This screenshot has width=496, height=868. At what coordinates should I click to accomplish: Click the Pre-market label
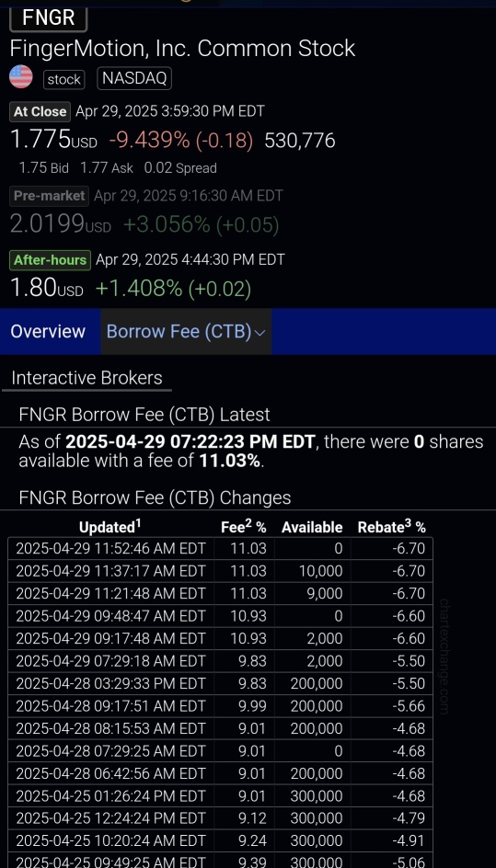(x=50, y=196)
